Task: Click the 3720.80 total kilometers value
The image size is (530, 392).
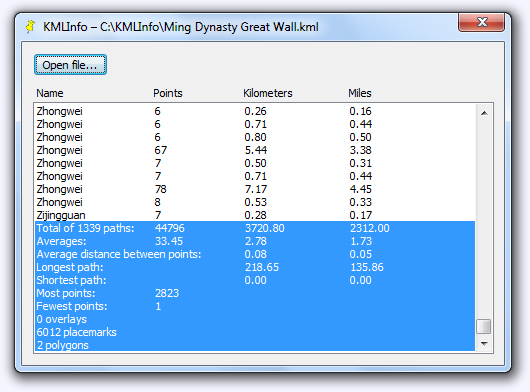Action: click(264, 228)
